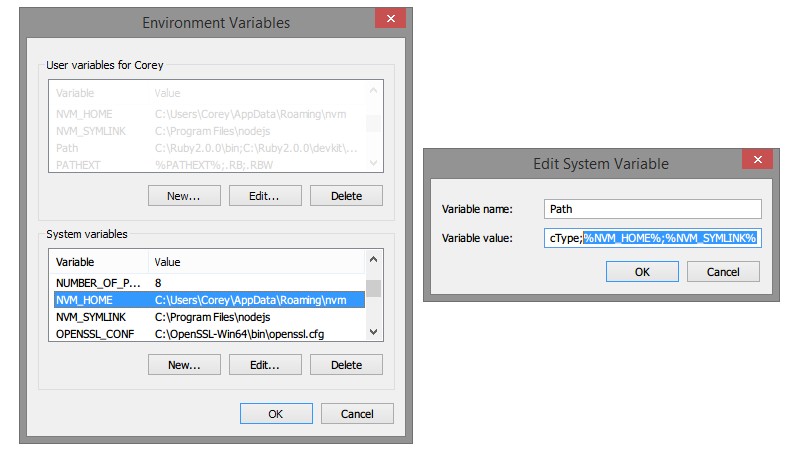Image resolution: width=800 pixels, height=450 pixels.
Task: Click Edit under User variables for Corey
Action: (265, 196)
